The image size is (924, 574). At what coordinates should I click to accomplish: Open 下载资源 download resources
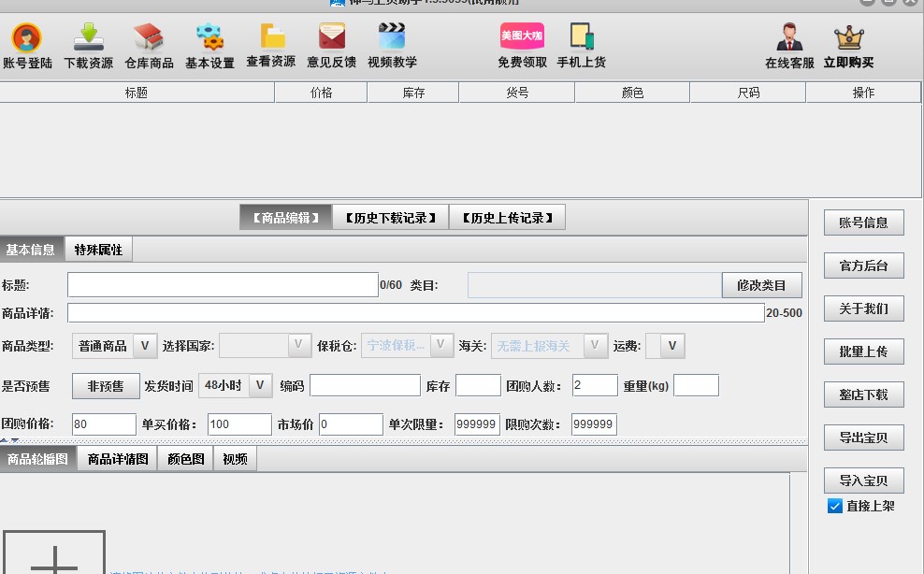tap(88, 39)
